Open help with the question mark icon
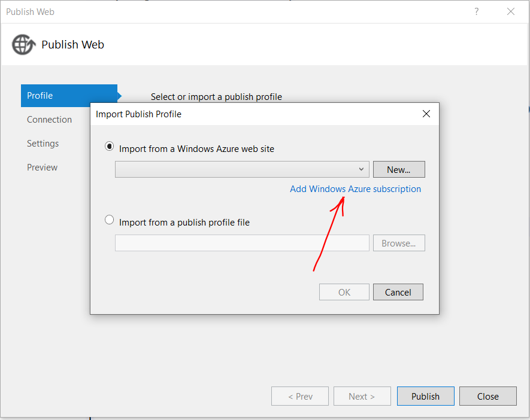Viewport: 530px width, 420px height. tap(476, 11)
